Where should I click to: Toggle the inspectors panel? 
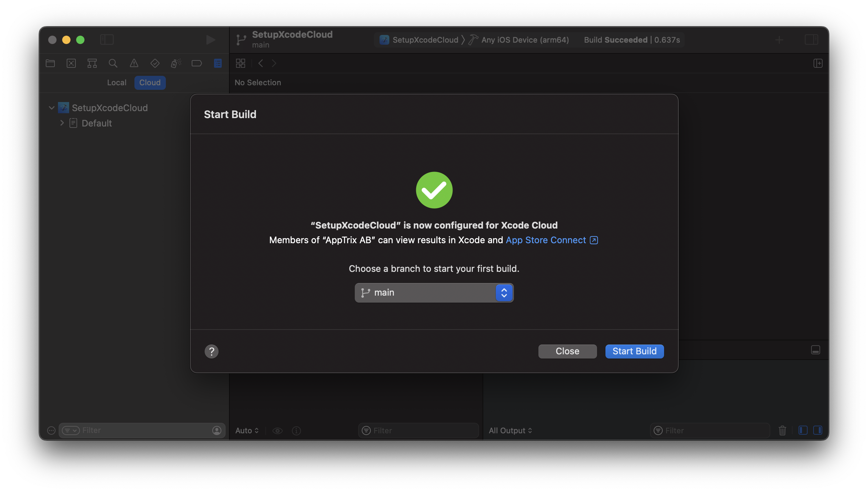(x=811, y=39)
